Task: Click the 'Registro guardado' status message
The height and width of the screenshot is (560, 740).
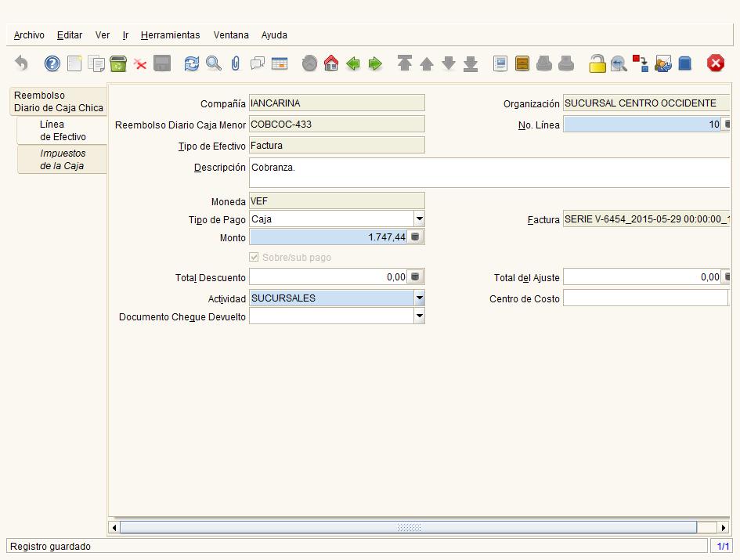Action: click(50, 547)
